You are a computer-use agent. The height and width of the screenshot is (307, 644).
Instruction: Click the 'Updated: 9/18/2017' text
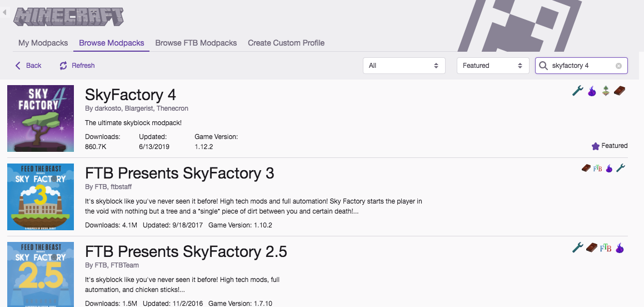pyautogui.click(x=173, y=225)
